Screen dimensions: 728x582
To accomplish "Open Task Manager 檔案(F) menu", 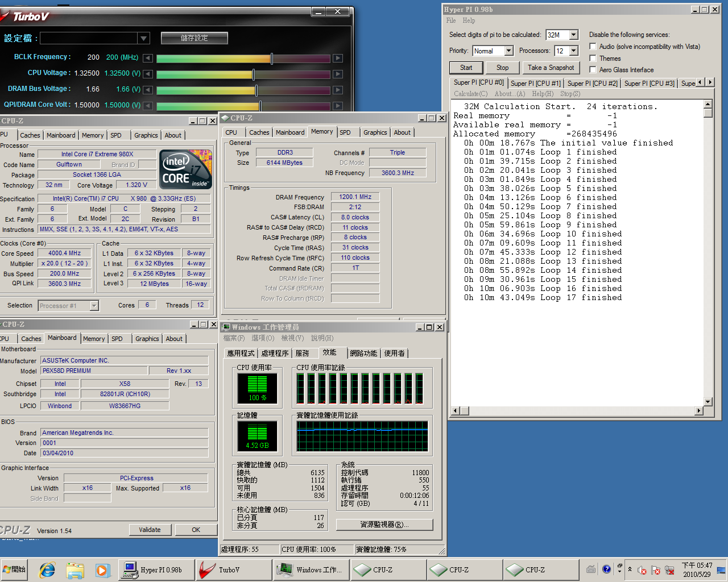I will pos(234,338).
